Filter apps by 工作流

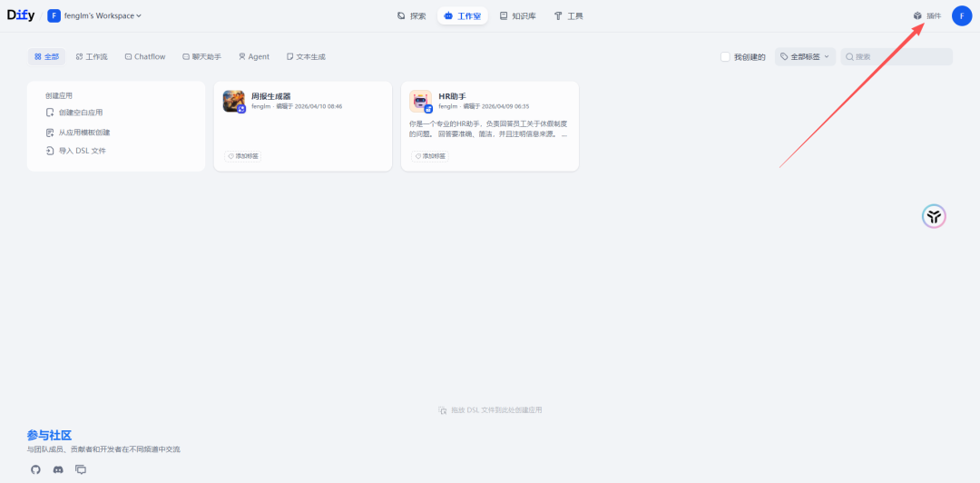92,56
